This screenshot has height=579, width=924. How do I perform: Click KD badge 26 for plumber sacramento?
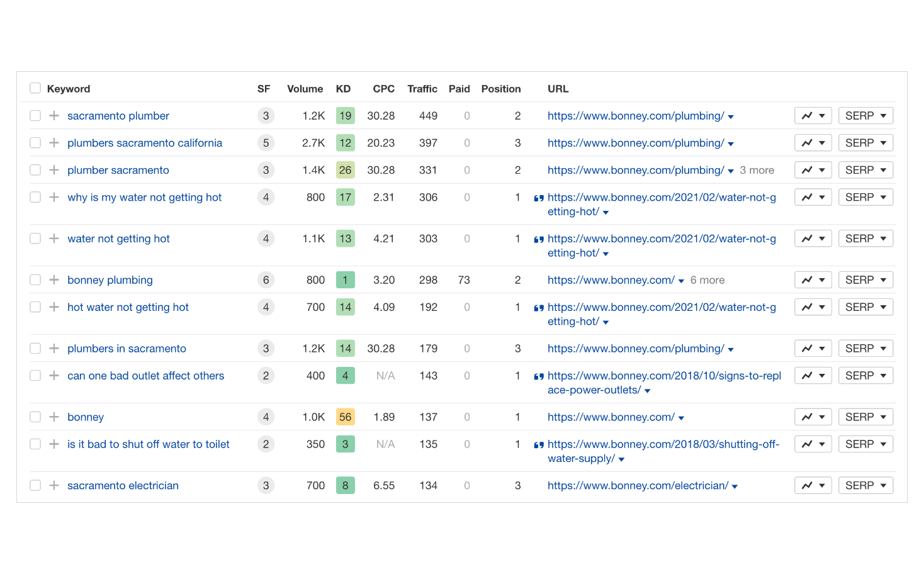[346, 170]
